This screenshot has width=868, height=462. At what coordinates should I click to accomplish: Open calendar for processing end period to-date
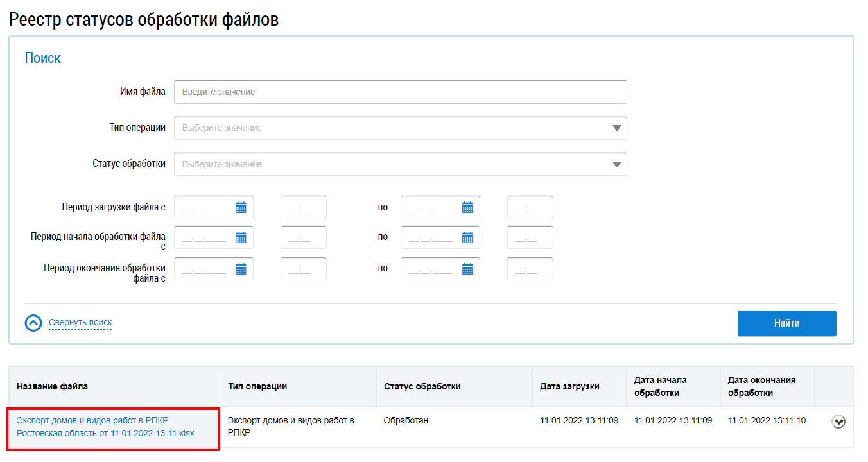pyautogui.click(x=467, y=269)
